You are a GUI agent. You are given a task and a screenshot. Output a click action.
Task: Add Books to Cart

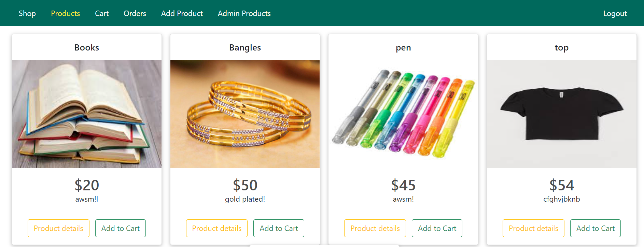pos(121,228)
